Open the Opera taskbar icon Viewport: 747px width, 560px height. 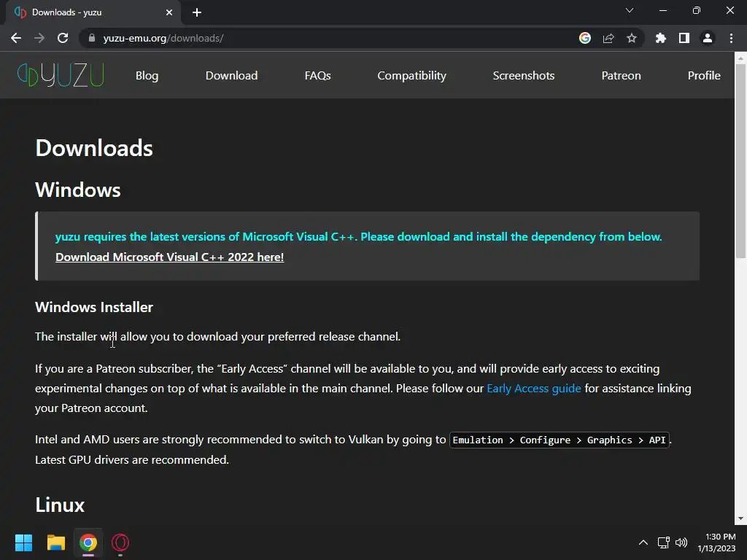click(120, 542)
